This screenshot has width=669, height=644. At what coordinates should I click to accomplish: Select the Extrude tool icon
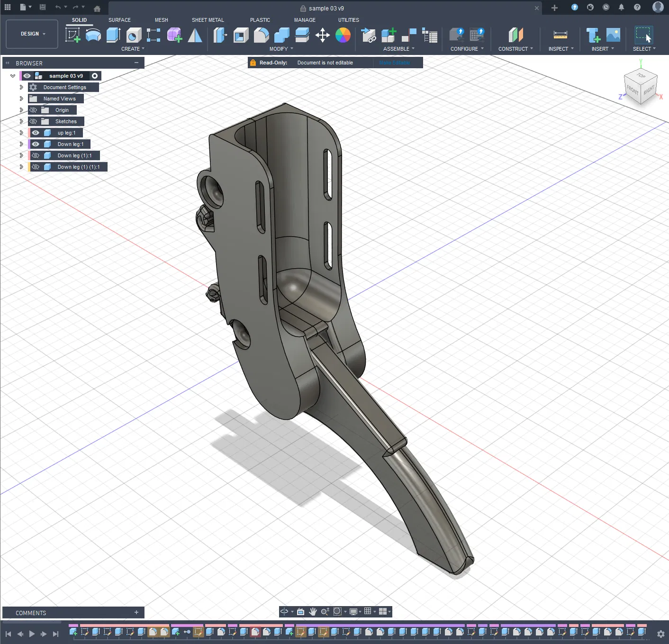pos(113,35)
